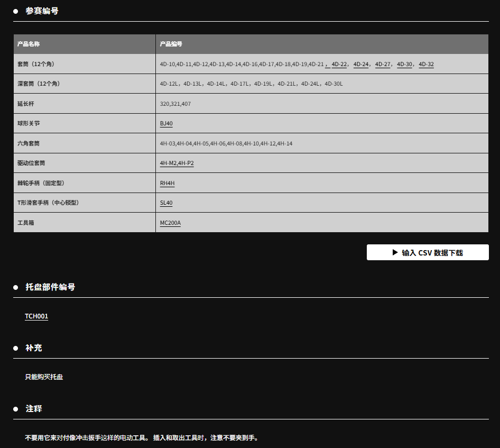500x448 pixels.
Task: Click the 注释 section heading
Action: (x=34, y=409)
